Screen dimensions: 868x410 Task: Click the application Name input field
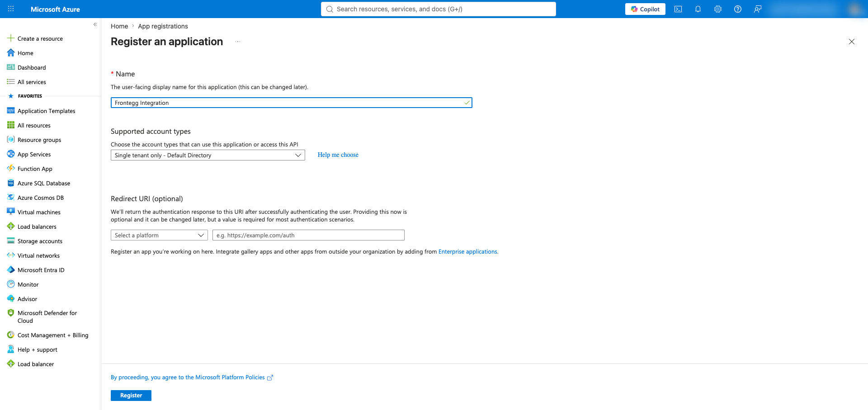coord(292,103)
